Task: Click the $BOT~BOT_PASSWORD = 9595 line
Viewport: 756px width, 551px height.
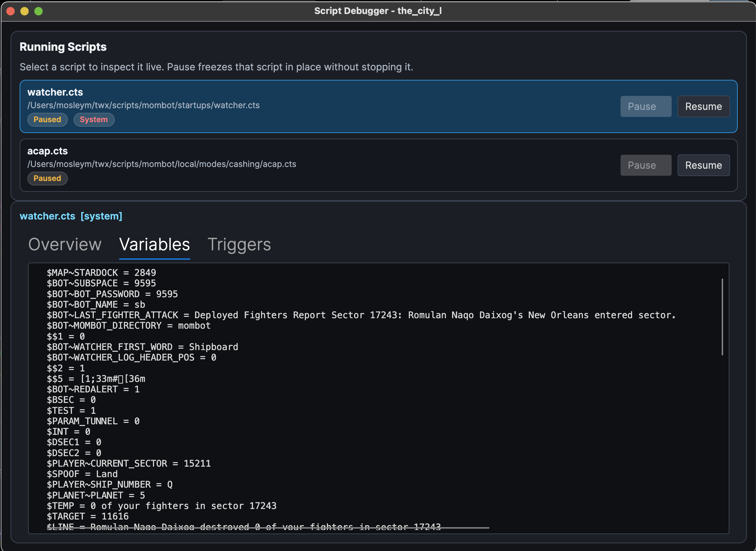Action: coord(112,294)
